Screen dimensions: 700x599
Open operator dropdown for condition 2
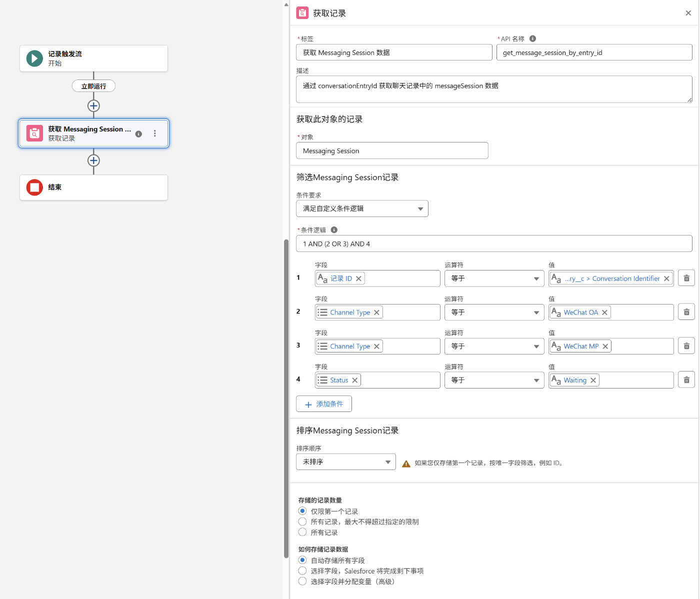(494, 312)
